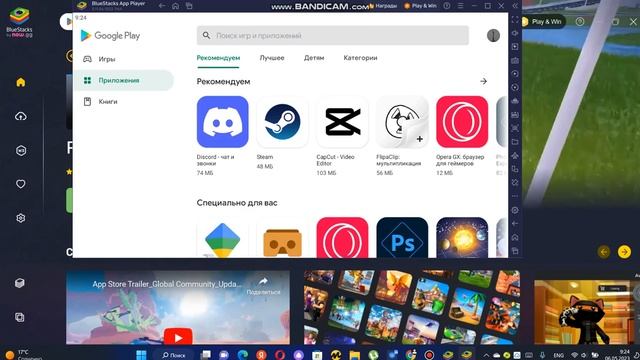Open the Windows Start menu
Image resolution: width=640 pixels, height=360 pixels.
click(x=141, y=355)
